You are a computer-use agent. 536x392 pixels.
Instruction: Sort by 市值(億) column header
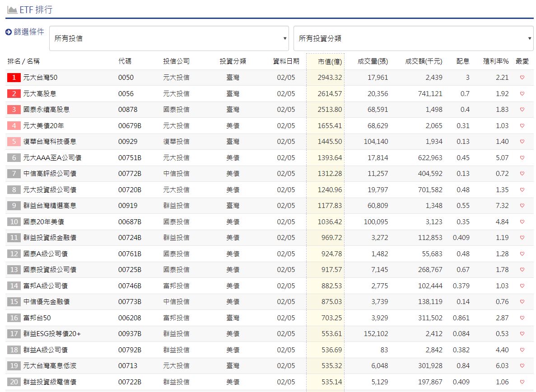(x=329, y=61)
